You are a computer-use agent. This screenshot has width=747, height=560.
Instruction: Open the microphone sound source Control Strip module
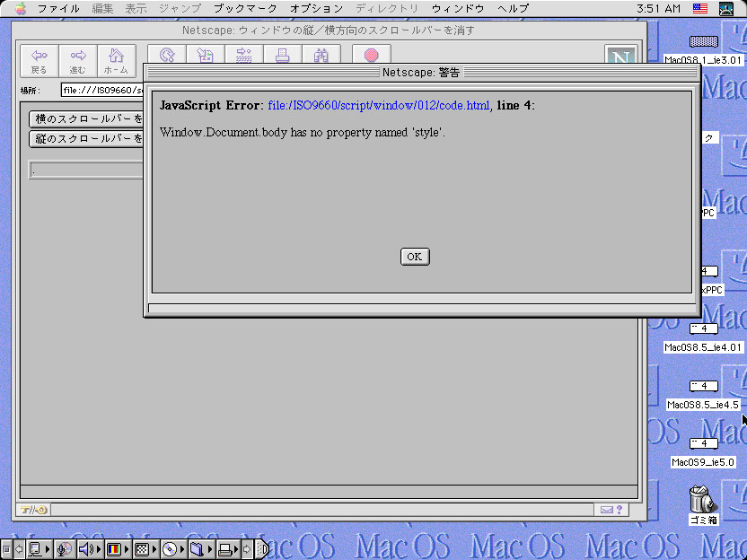(x=64, y=549)
